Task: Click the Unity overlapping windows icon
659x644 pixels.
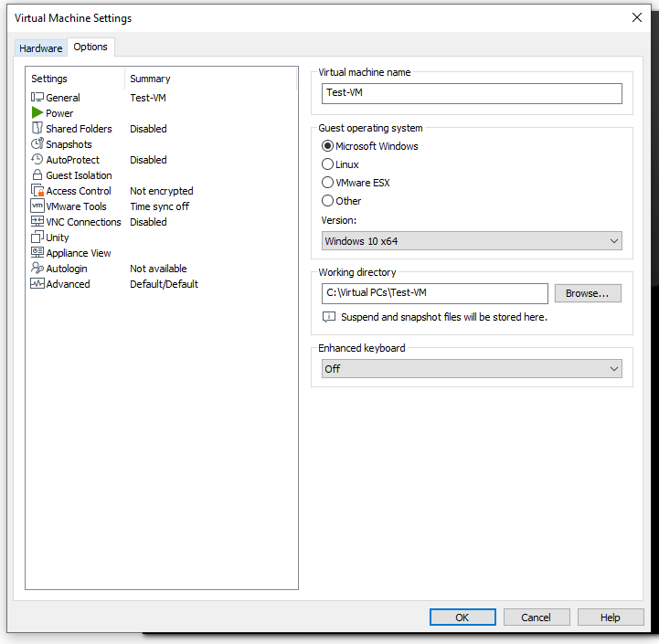Action: [x=37, y=237]
